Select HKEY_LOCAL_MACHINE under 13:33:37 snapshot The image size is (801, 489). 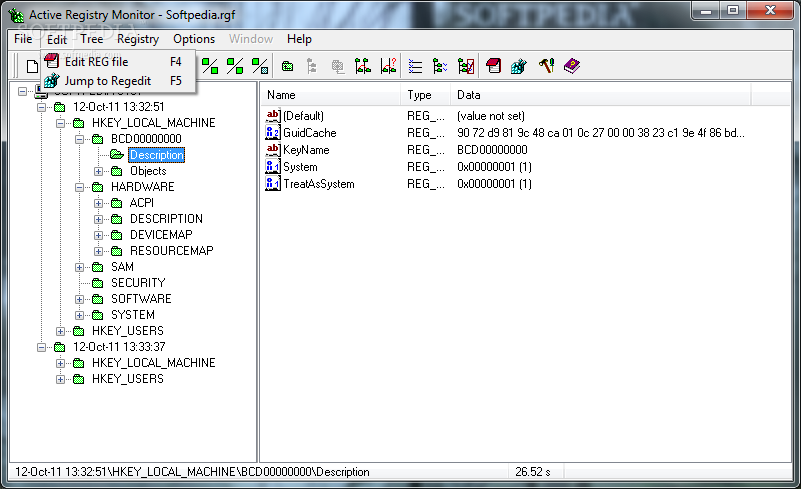pyautogui.click(x=154, y=363)
